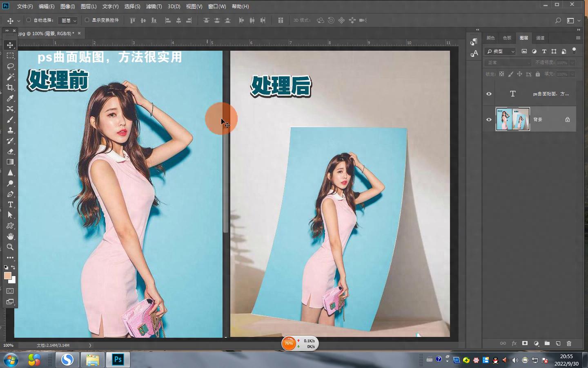Switch to the 通道 panel tab
Screen dimensions: 588x368
(540, 38)
